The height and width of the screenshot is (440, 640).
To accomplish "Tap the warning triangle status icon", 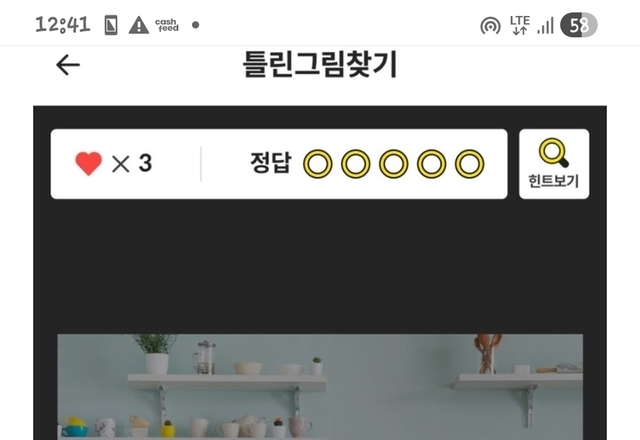I will click(139, 25).
